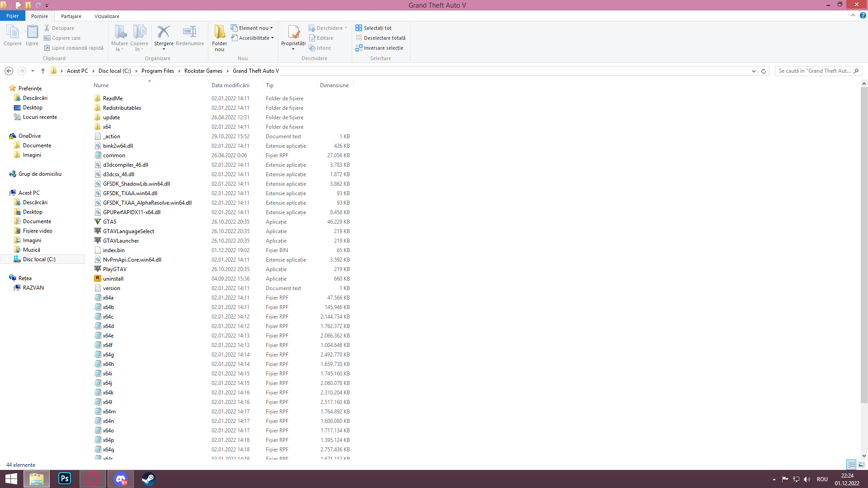Click the Decupare (cut) scissors button
This screenshot has width=868, height=488.
(x=59, y=28)
